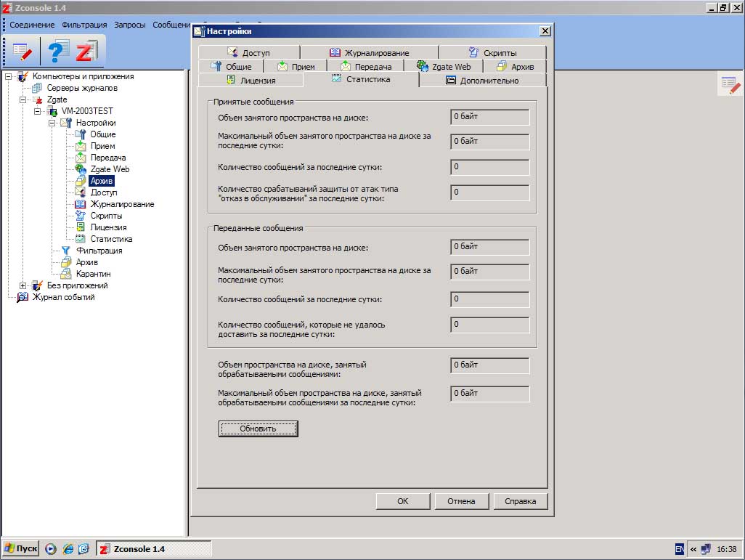The image size is (745, 560).
Task: Open help with the Справка button
Action: coord(520,501)
